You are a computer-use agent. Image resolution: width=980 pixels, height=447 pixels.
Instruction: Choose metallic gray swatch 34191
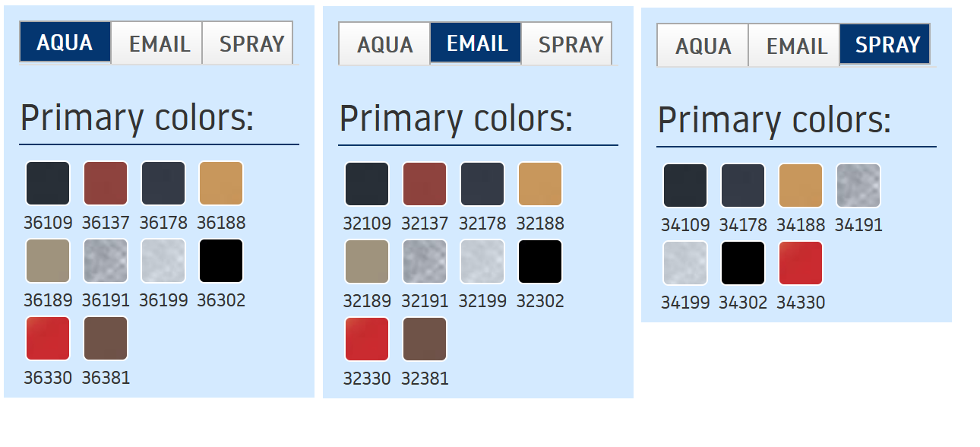click(858, 185)
